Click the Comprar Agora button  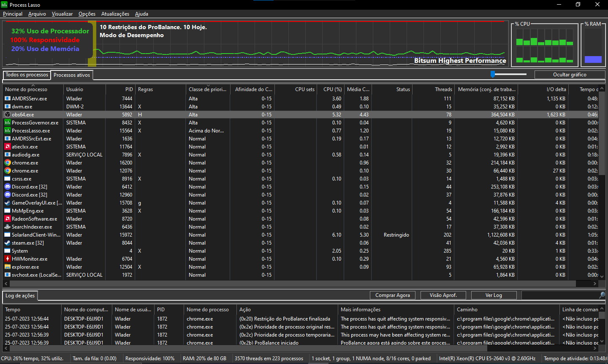pos(393,295)
